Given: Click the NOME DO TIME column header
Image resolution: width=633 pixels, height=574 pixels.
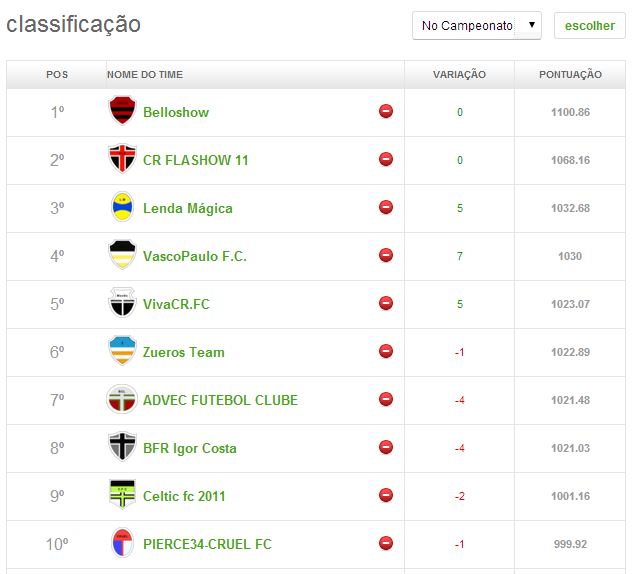Looking at the screenshot, I should pos(145,75).
